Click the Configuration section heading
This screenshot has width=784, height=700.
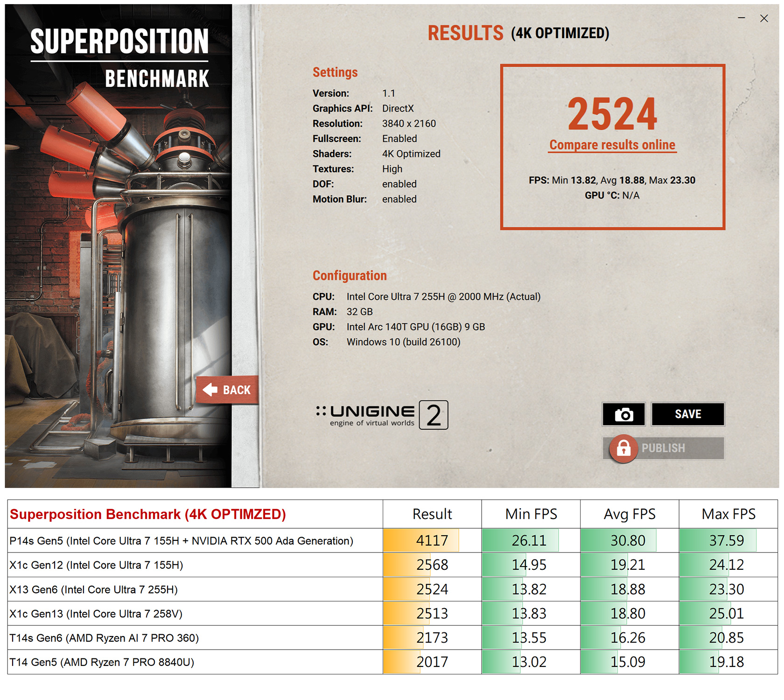350,276
